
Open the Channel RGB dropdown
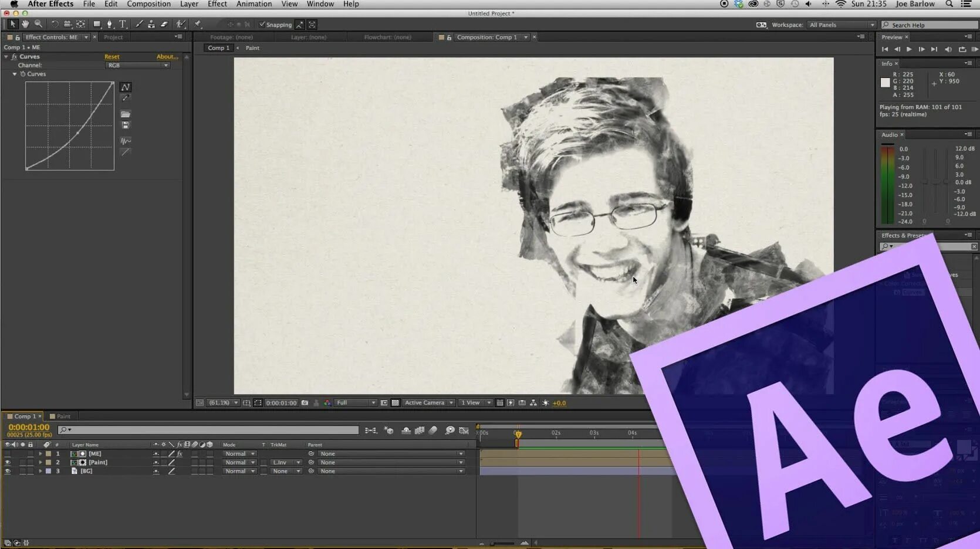pyautogui.click(x=137, y=65)
